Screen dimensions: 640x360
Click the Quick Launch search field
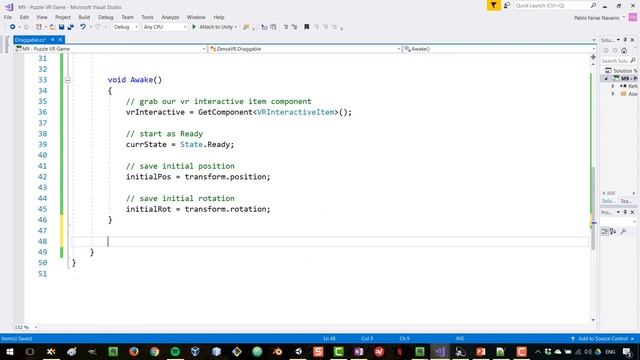coord(556,5)
